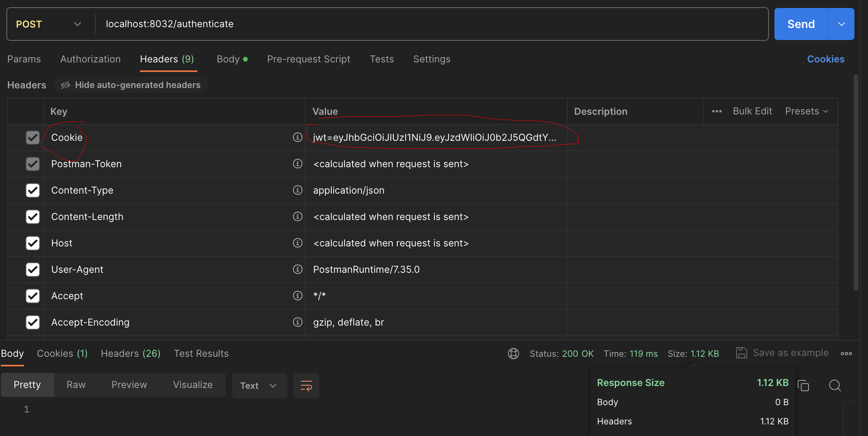Select the Preview view button
Screen dimensions: 868x436
coord(129,385)
